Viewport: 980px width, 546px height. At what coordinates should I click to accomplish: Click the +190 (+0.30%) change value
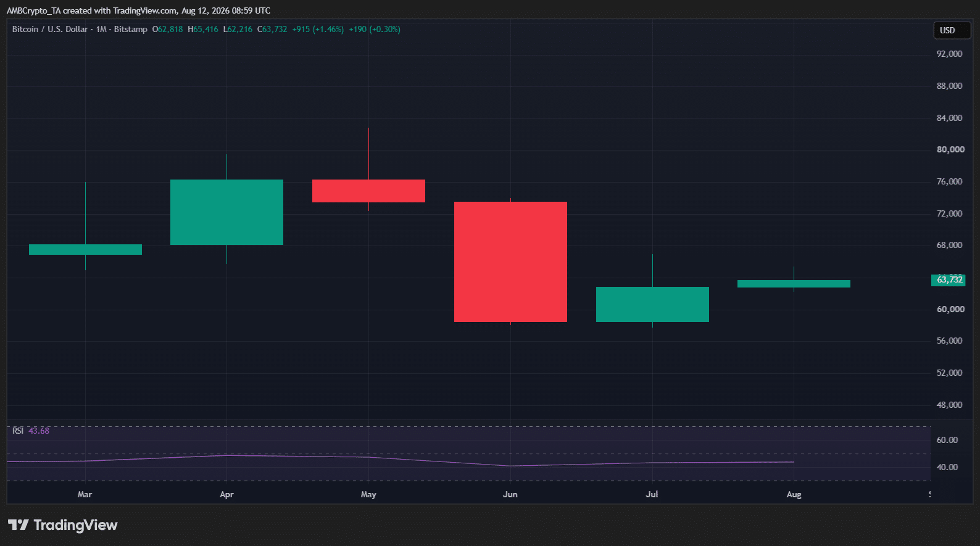coord(375,29)
